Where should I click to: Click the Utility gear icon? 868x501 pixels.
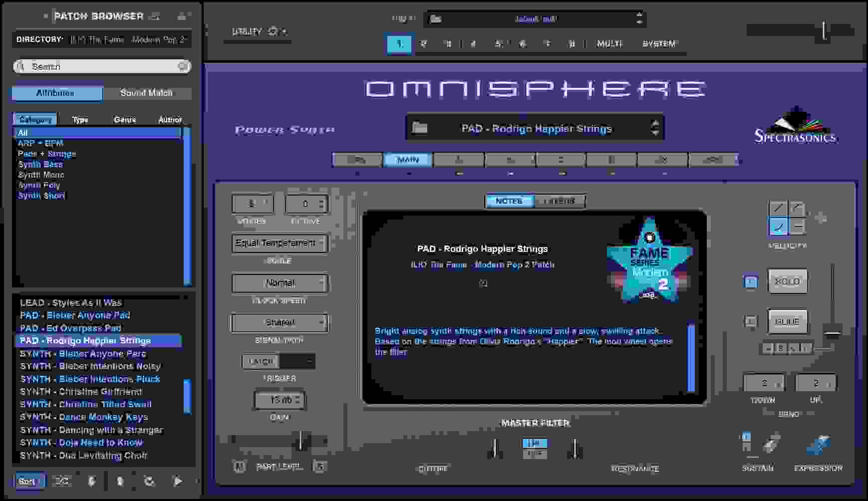273,31
